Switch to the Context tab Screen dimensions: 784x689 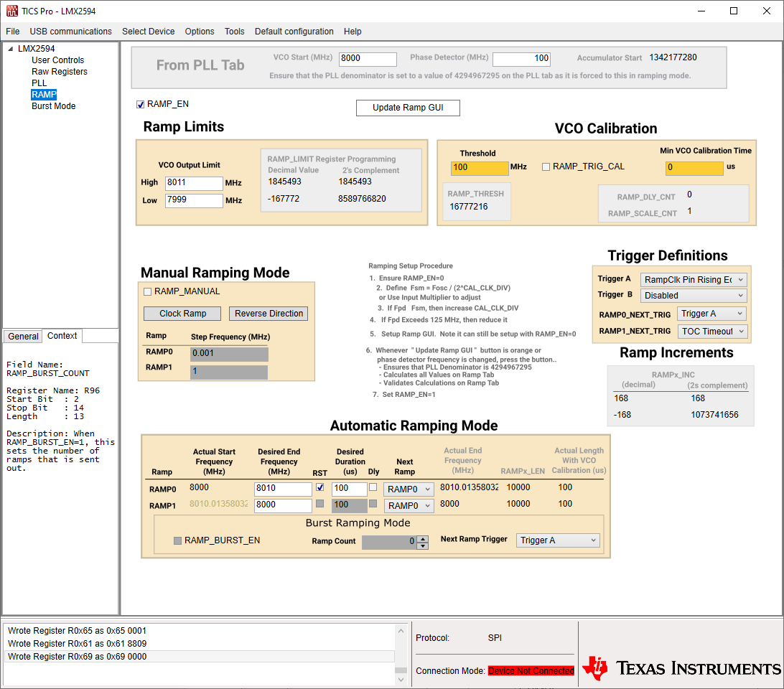click(62, 336)
